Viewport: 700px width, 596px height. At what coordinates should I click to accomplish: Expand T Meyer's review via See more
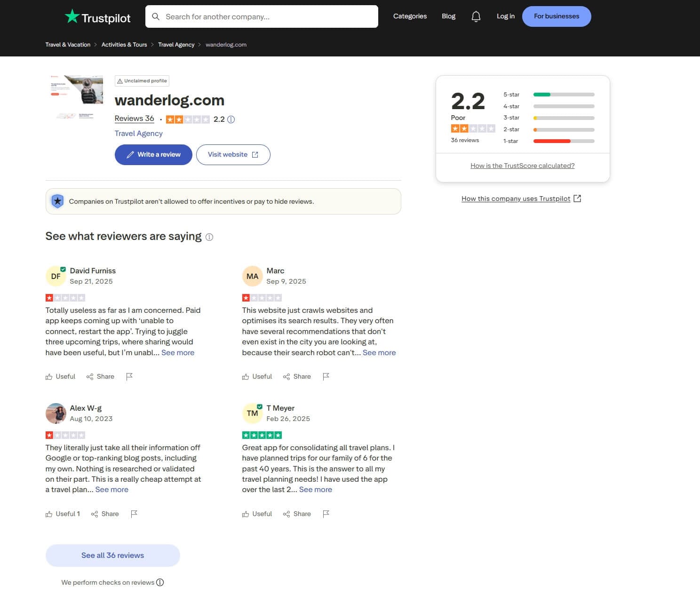(x=316, y=489)
